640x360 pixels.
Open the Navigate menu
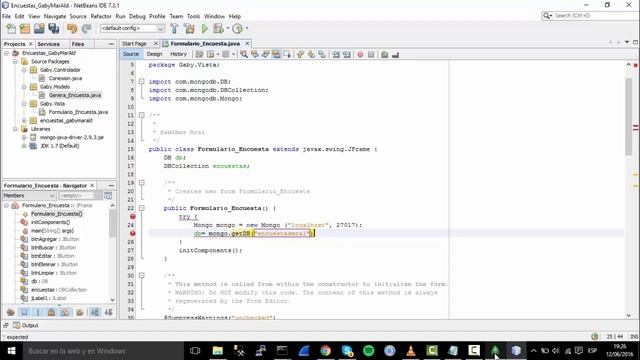(55, 16)
